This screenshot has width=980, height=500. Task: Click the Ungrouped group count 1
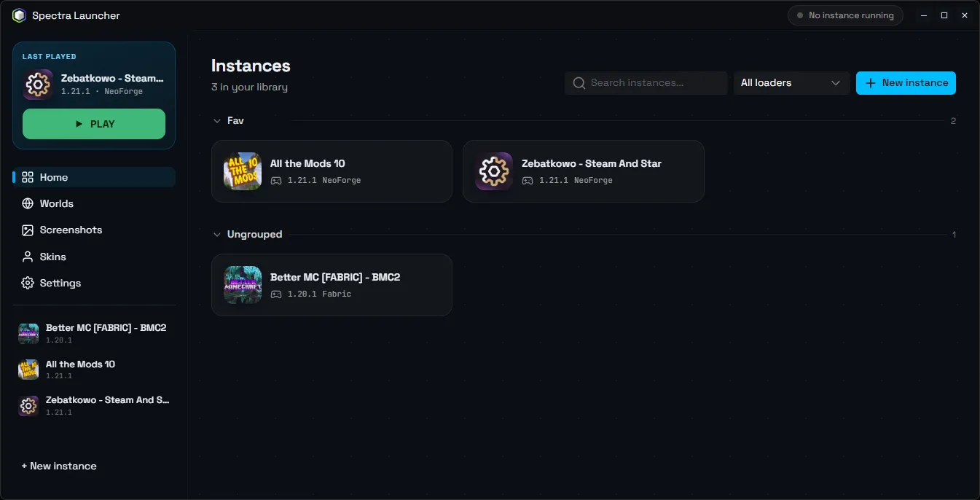point(954,235)
